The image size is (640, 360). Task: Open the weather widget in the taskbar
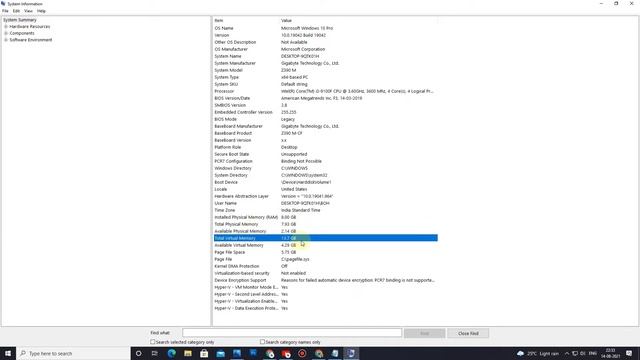(x=538, y=353)
